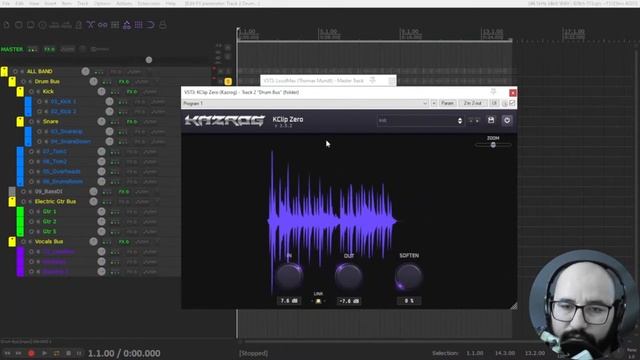Click the Param button in FX window
Screen dimensions: 640x360
[x=447, y=104]
